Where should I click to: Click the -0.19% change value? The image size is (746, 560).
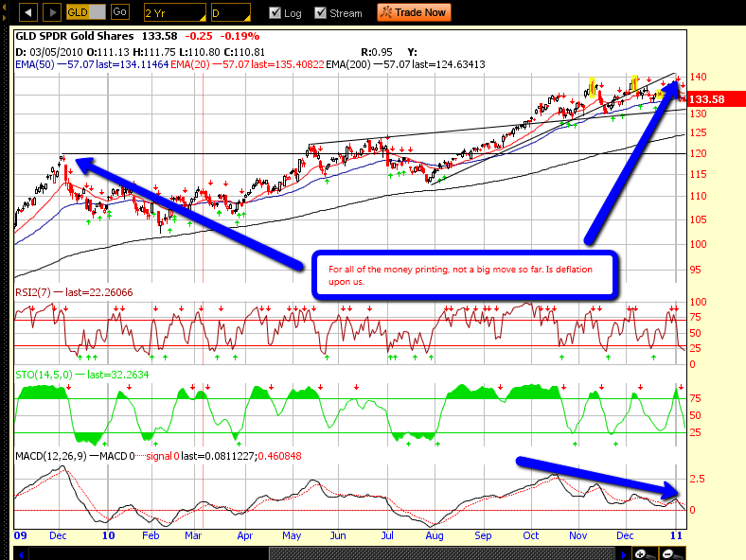coord(240,36)
